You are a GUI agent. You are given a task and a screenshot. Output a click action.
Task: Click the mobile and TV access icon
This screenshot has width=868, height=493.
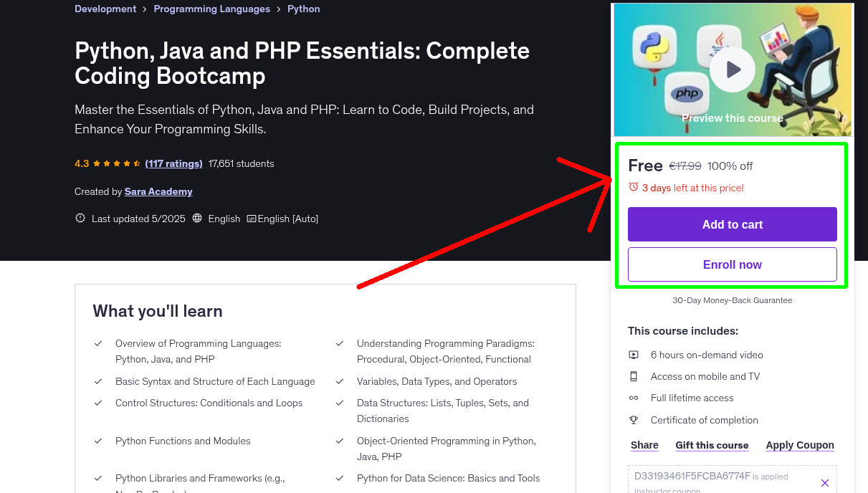[634, 376]
